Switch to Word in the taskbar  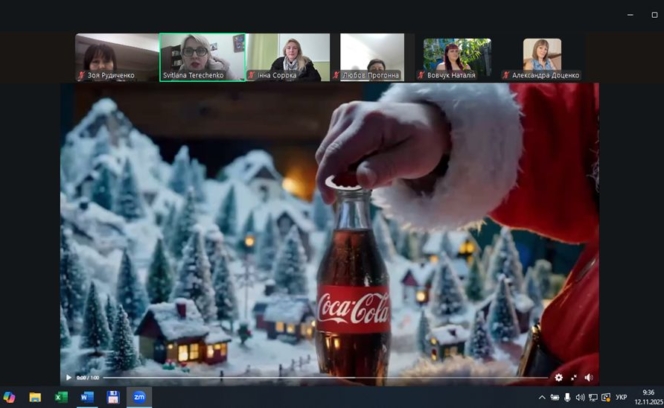click(87, 397)
